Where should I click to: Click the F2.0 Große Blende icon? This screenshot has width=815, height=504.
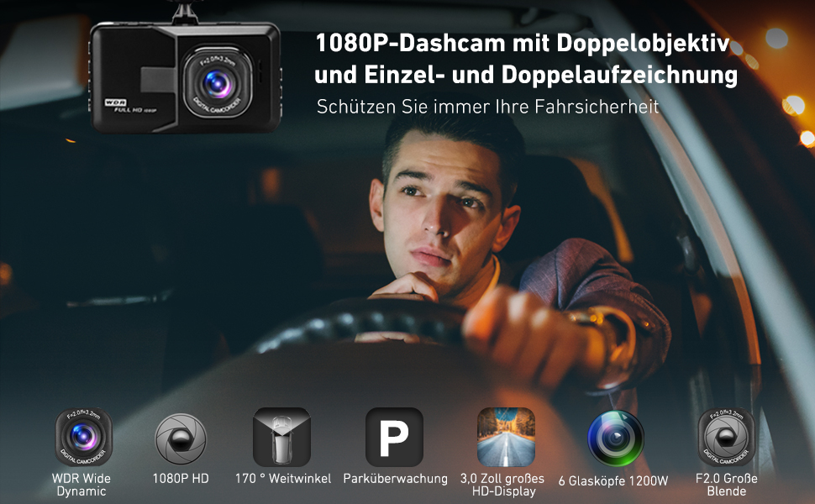point(726,438)
